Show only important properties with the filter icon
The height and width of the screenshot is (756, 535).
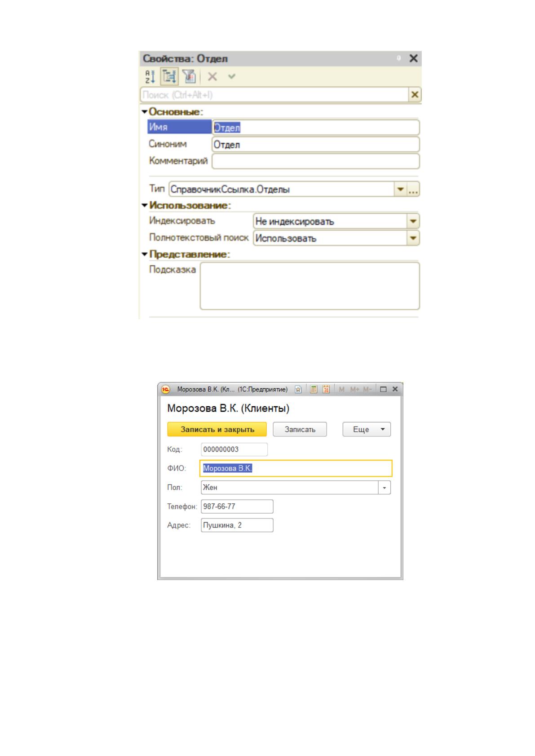pyautogui.click(x=190, y=77)
